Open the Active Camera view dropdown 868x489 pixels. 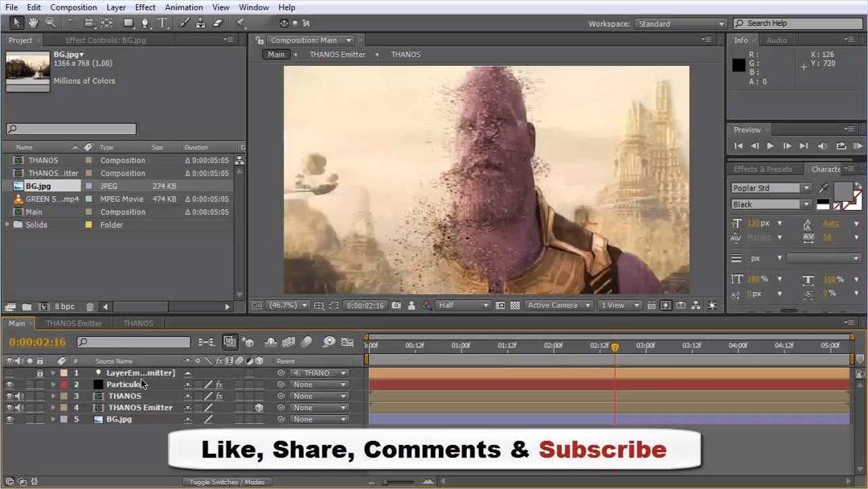[559, 305]
